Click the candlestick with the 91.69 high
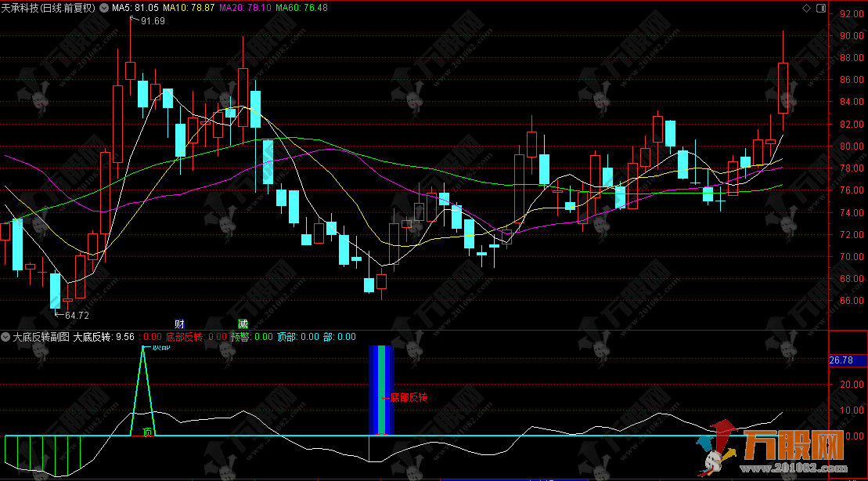This screenshot has width=868, height=481. pos(130,71)
